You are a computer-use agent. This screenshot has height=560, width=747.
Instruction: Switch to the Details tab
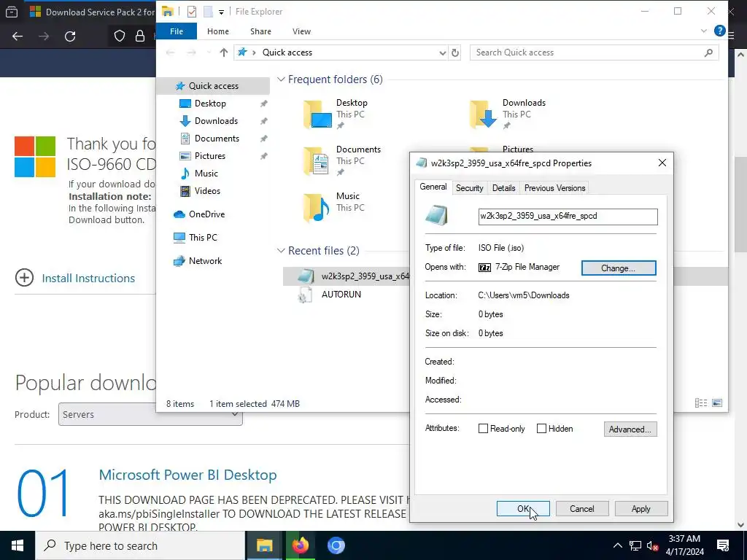(x=503, y=188)
